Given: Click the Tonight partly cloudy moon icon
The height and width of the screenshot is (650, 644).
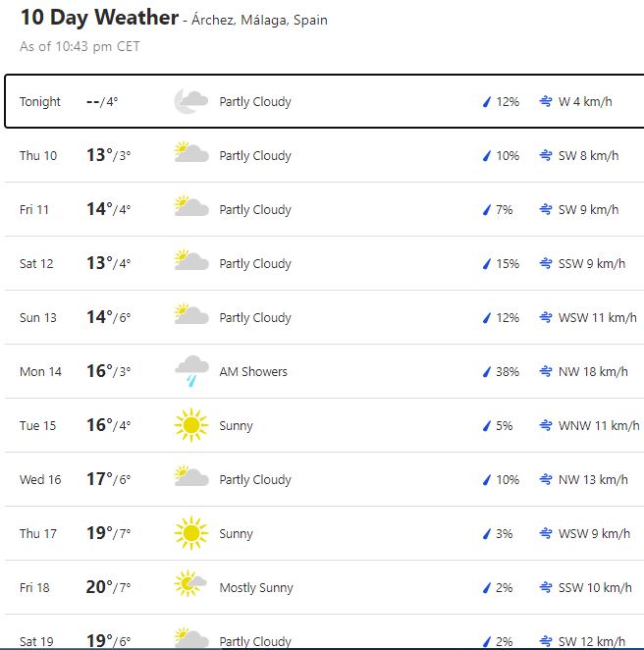Looking at the screenshot, I should pos(190,101).
